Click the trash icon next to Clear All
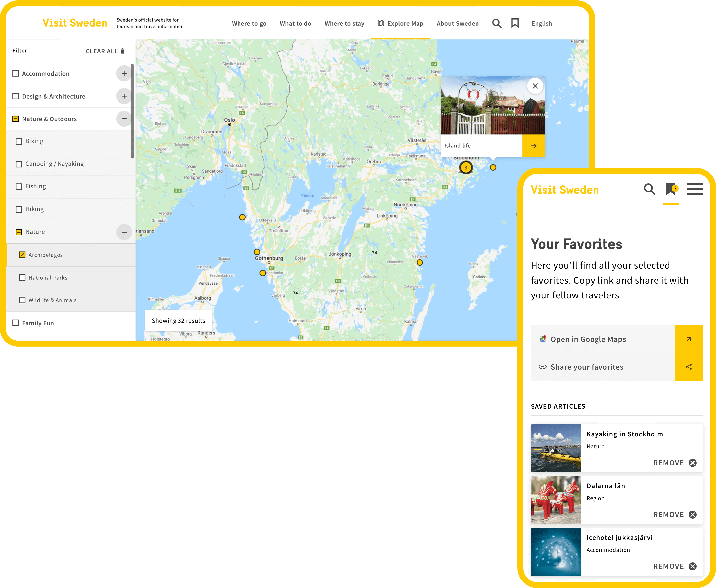The height and width of the screenshot is (588, 716). coord(122,51)
